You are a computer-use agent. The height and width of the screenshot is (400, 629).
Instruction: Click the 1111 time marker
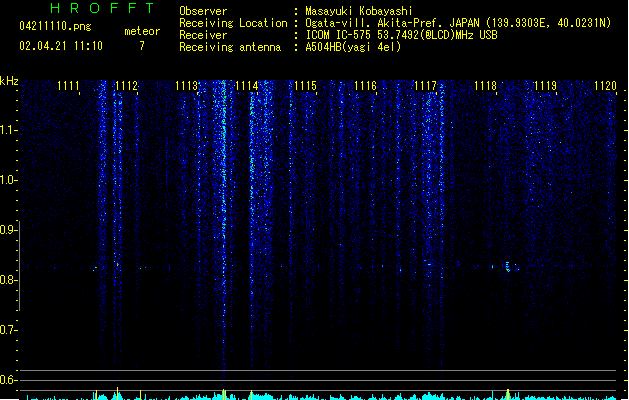(68, 86)
